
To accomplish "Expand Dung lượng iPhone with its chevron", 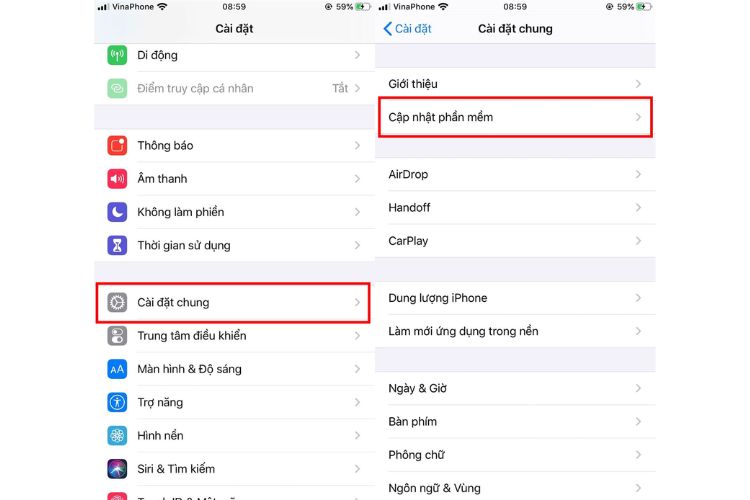I will click(x=638, y=298).
